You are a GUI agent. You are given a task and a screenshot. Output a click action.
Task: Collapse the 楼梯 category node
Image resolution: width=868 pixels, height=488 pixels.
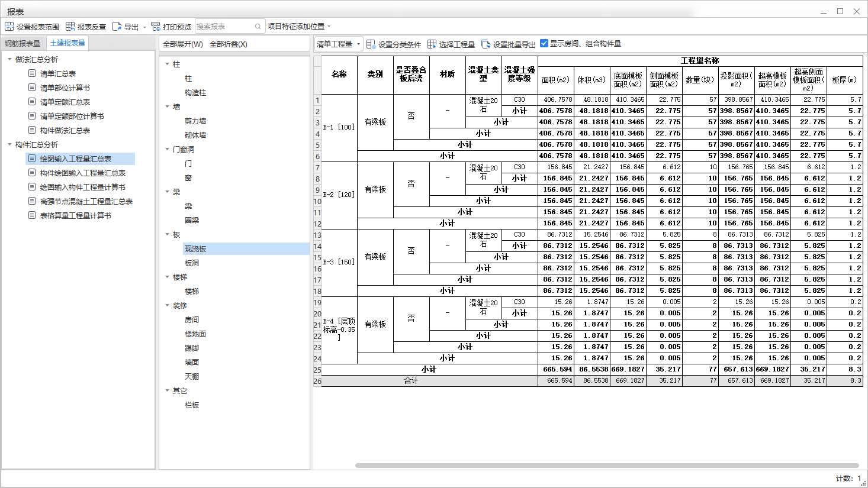point(167,277)
